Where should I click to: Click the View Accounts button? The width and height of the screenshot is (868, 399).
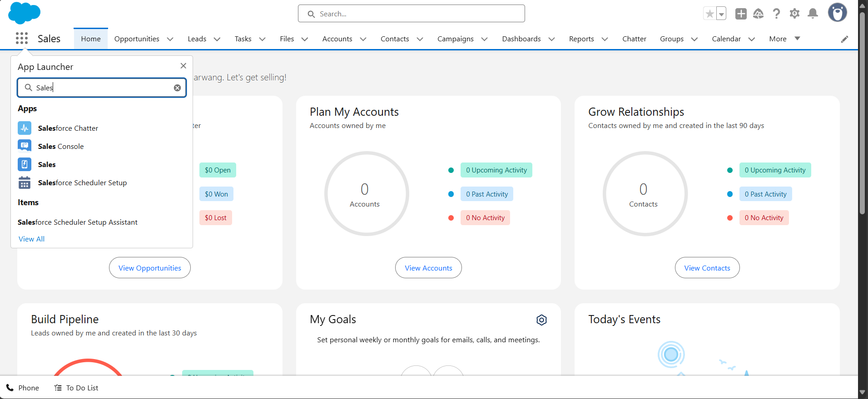pos(428,268)
